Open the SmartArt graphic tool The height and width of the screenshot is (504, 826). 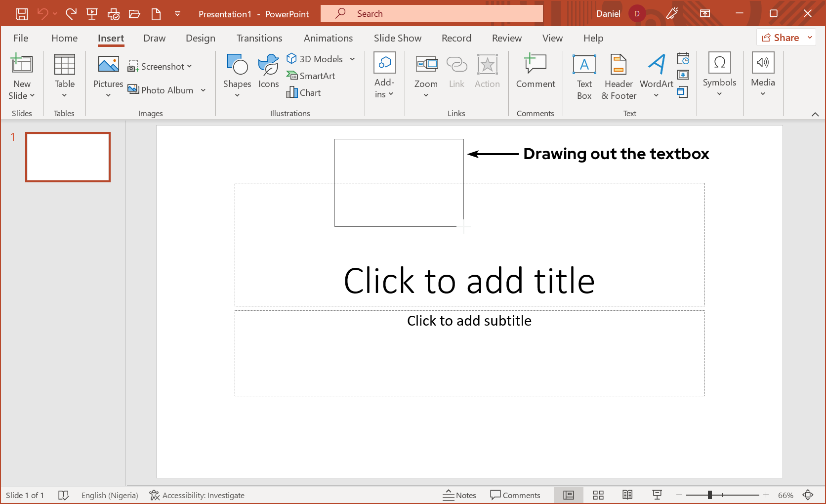pyautogui.click(x=311, y=76)
